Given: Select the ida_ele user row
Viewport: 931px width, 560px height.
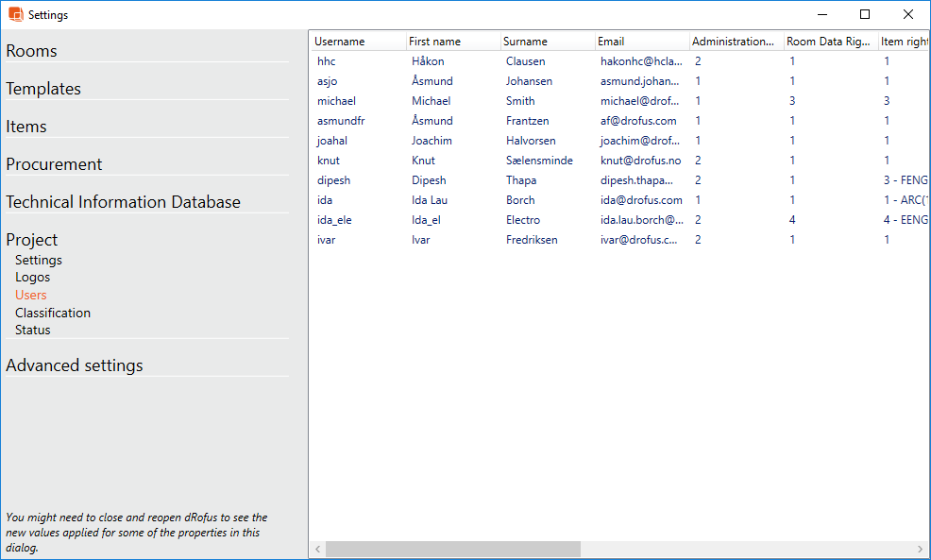Looking at the screenshot, I should pos(334,220).
